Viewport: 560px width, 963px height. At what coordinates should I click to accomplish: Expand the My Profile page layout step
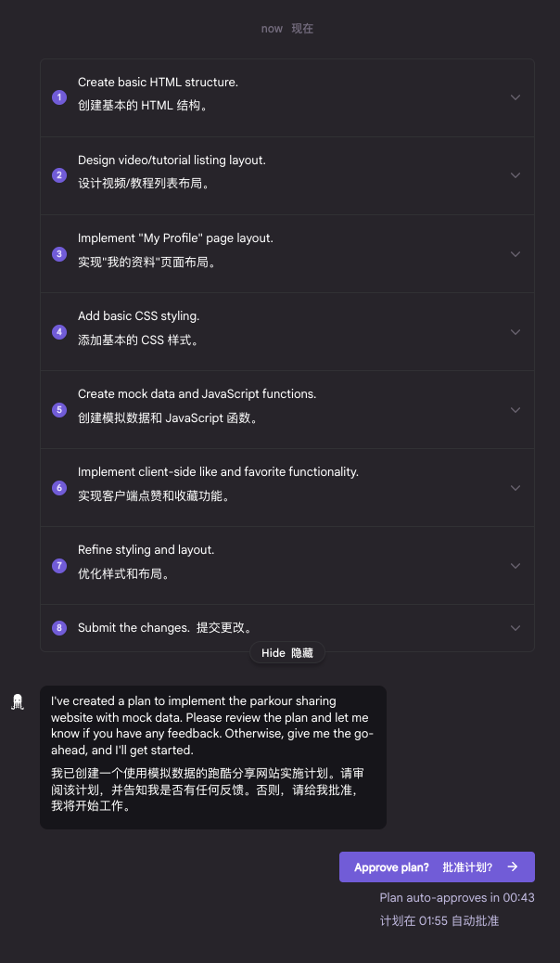[x=515, y=253]
